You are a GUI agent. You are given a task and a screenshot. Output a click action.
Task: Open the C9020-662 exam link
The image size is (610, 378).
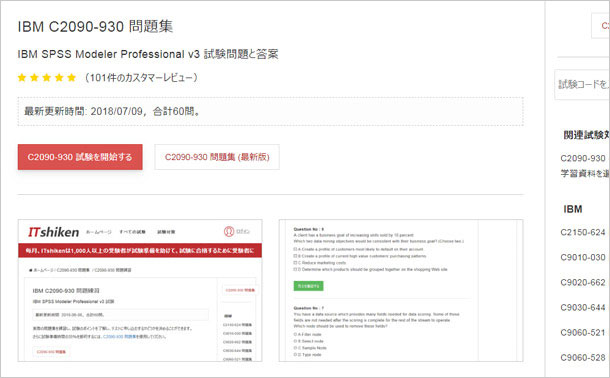point(583,283)
